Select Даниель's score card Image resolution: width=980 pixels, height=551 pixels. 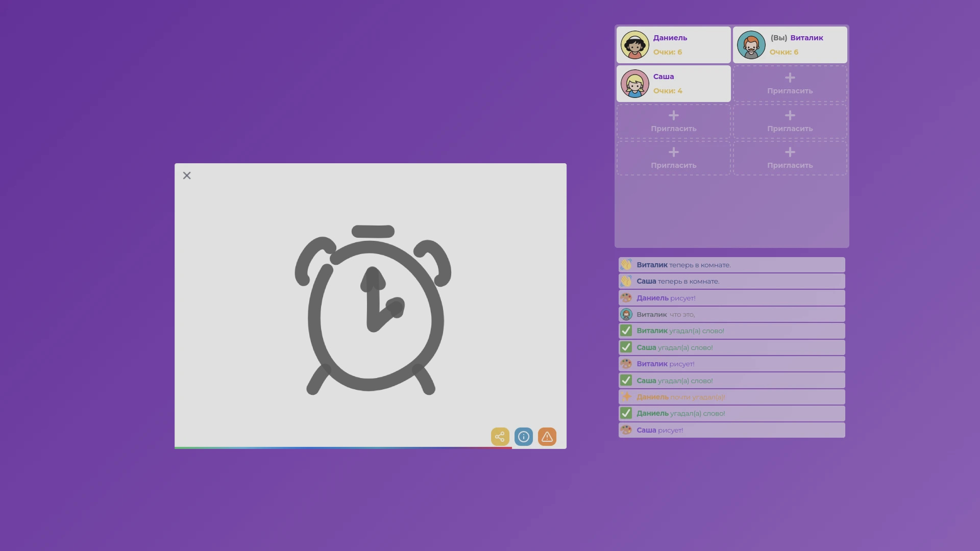(x=673, y=45)
